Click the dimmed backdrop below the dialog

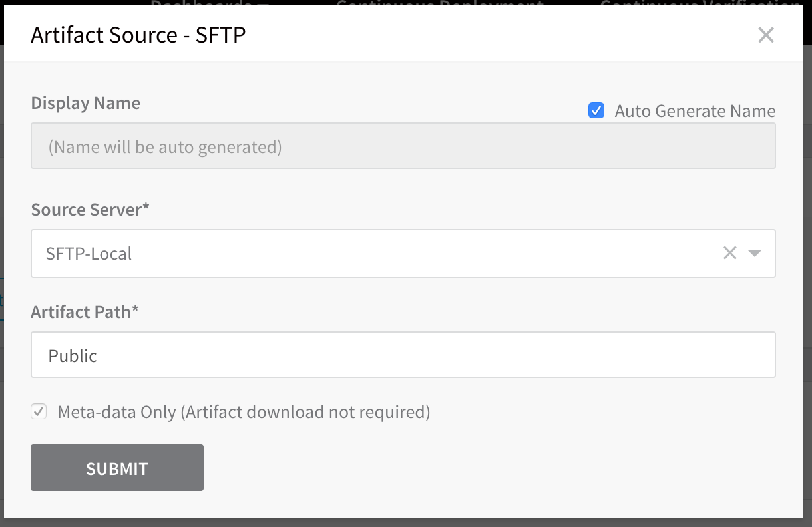point(406,522)
